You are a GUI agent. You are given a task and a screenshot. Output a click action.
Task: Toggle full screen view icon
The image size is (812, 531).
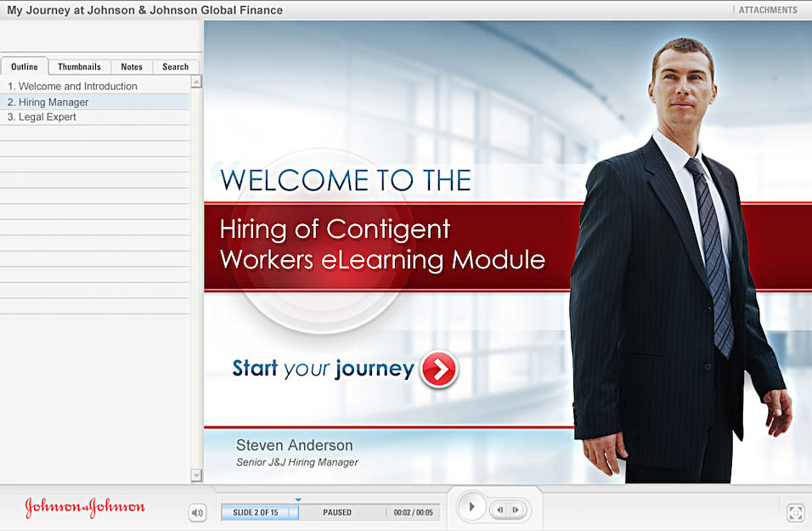coord(795,512)
